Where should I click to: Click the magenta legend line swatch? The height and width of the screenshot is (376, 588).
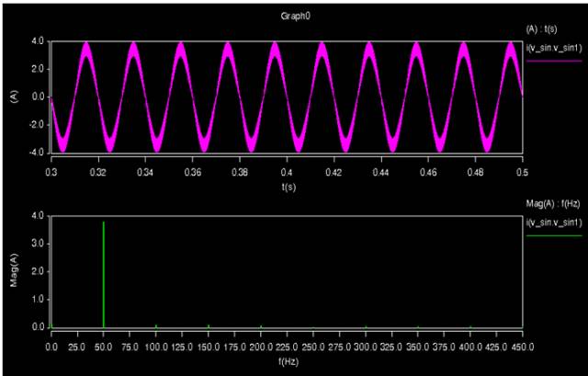point(552,61)
